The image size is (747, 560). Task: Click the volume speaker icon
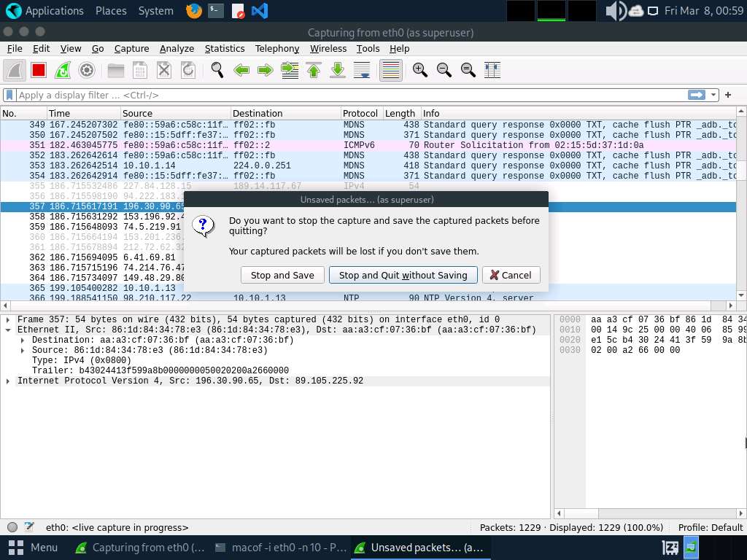[x=616, y=10]
